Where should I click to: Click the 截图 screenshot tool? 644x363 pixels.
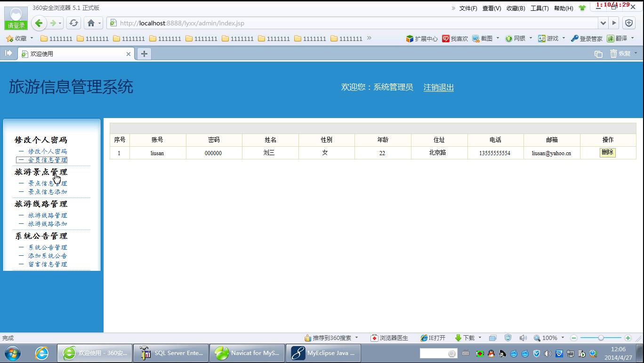483,39
